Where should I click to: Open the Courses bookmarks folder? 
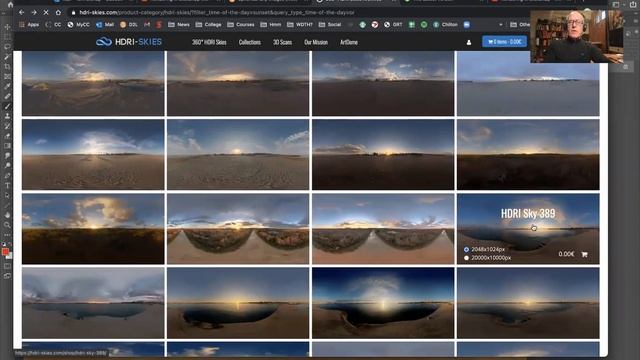(240, 25)
